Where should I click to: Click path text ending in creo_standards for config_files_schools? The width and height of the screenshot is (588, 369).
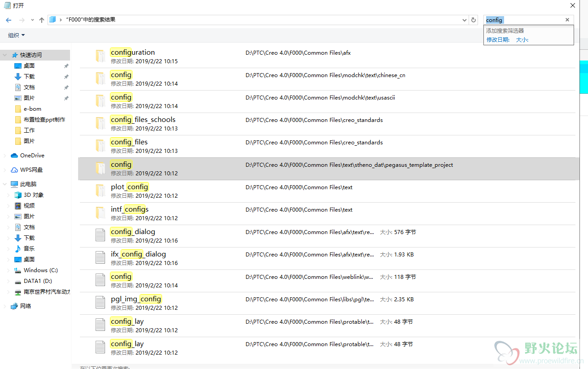click(x=314, y=120)
